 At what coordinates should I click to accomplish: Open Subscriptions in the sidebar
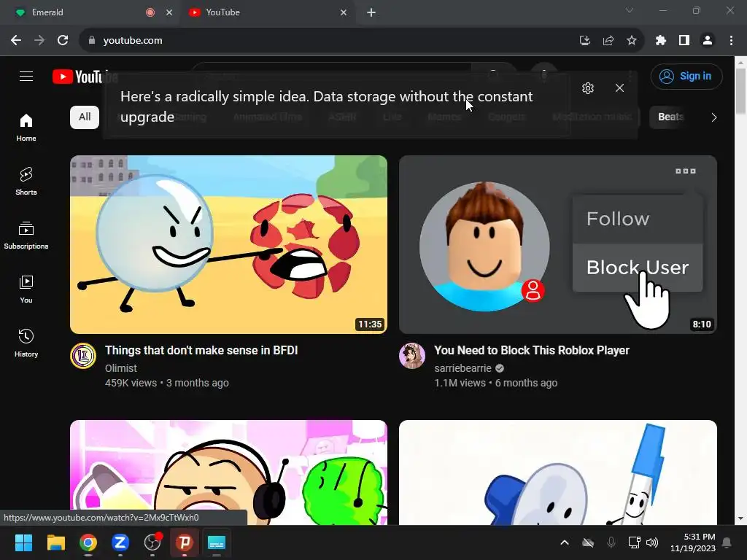tap(26, 236)
